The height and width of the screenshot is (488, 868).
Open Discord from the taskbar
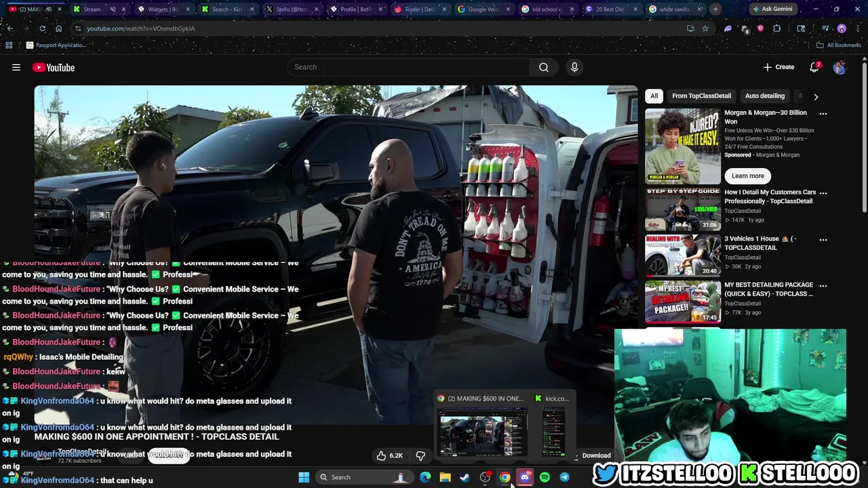point(524,477)
